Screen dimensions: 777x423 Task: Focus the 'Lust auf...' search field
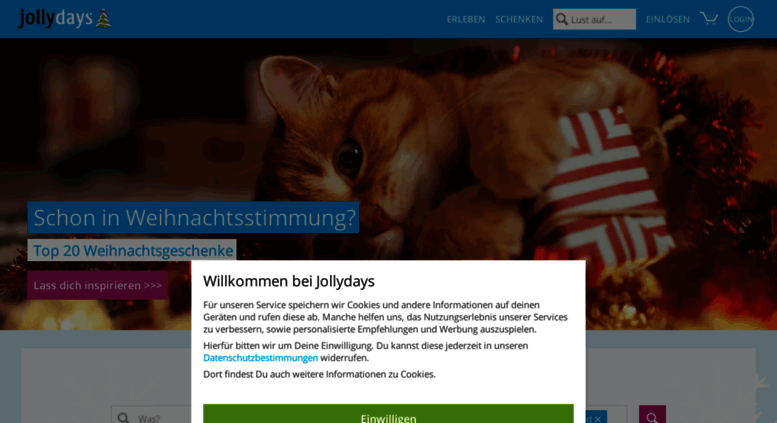click(602, 19)
